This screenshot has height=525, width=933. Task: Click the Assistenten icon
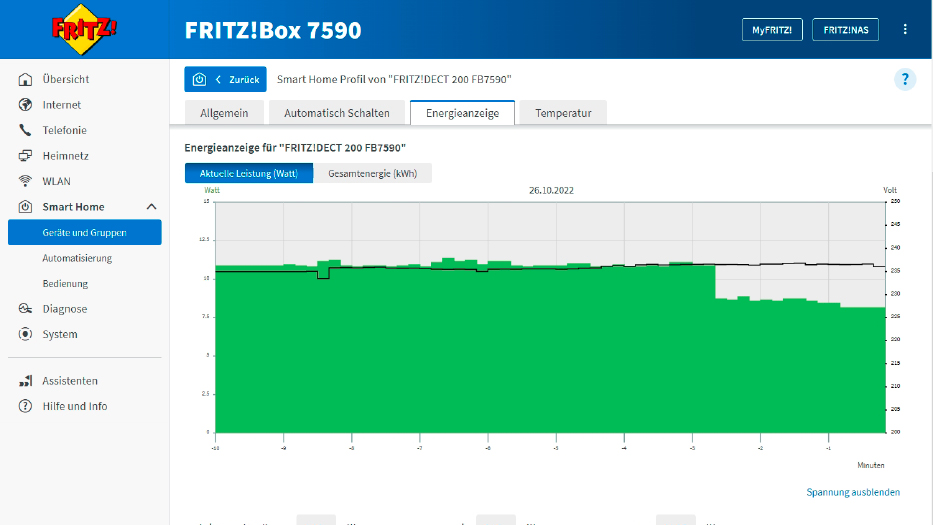pyautogui.click(x=25, y=380)
